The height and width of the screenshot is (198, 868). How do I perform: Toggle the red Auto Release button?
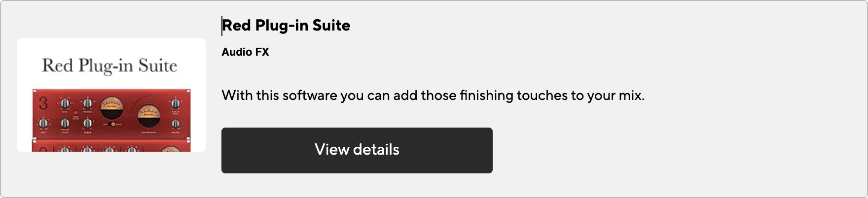[x=76, y=113]
